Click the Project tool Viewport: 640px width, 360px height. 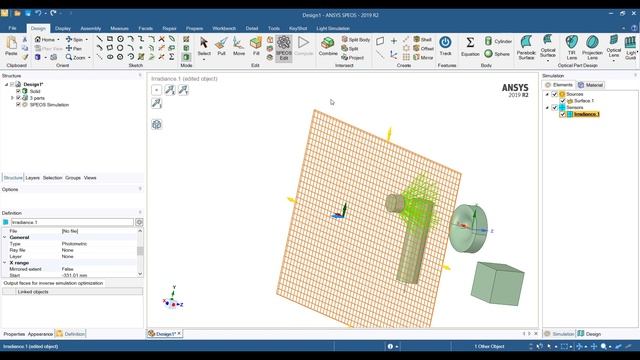pyautogui.click(x=353, y=58)
